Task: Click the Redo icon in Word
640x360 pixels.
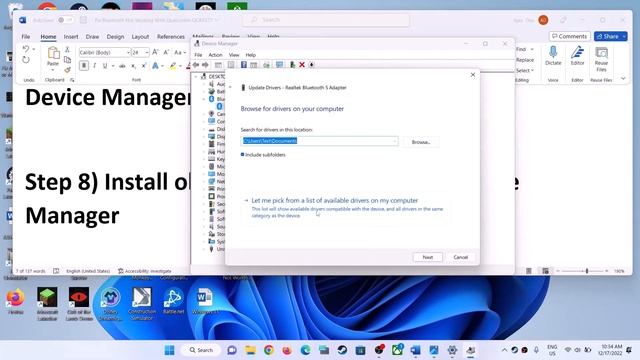Action: click(26, 60)
